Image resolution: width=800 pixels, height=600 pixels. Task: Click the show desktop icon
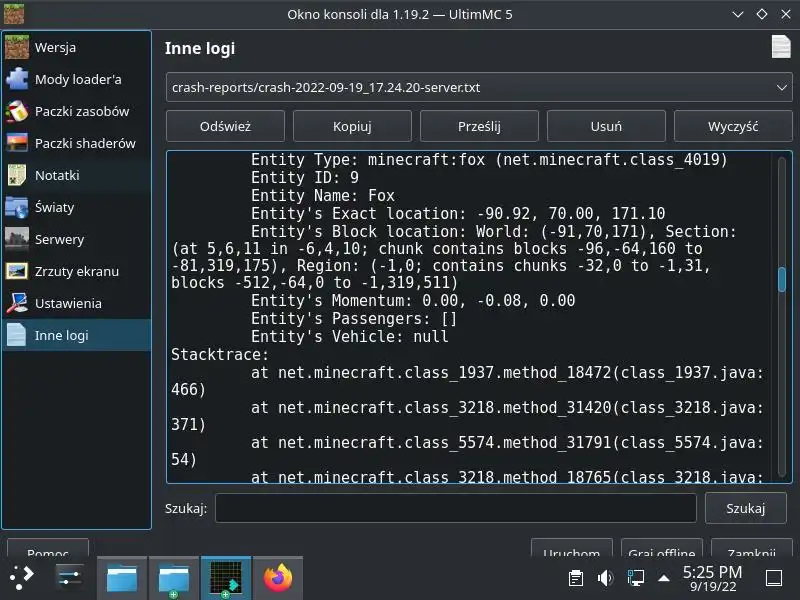click(774, 578)
